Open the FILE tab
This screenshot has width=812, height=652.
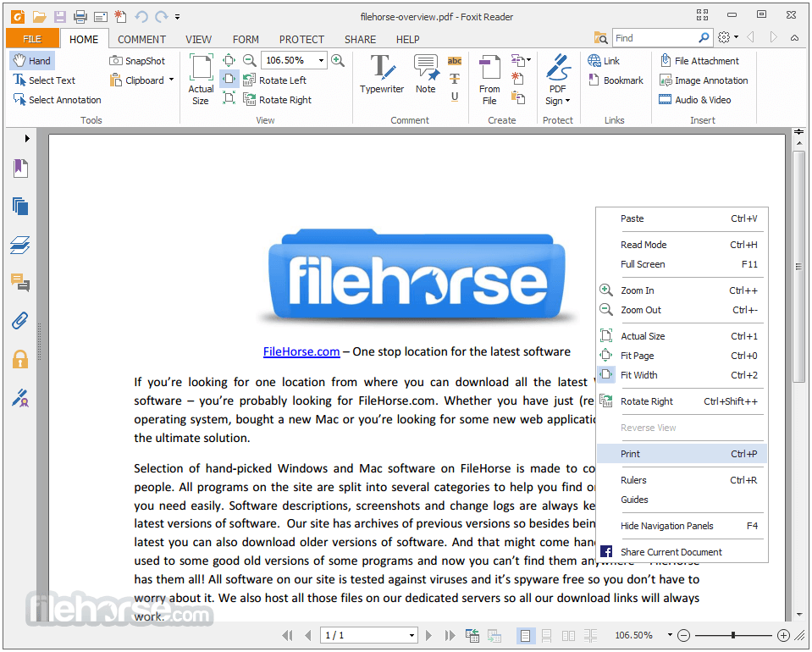pos(32,39)
